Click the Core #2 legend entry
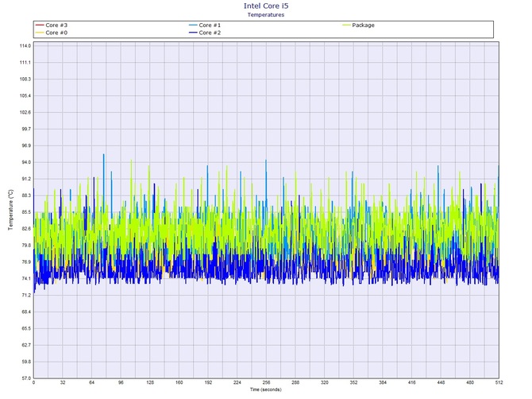This screenshot has width=532, height=399. click(205, 33)
